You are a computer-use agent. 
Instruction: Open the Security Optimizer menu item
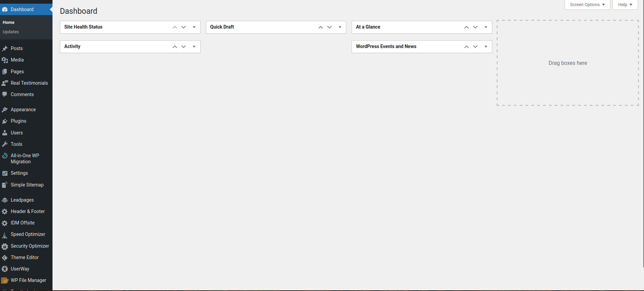click(x=26, y=246)
